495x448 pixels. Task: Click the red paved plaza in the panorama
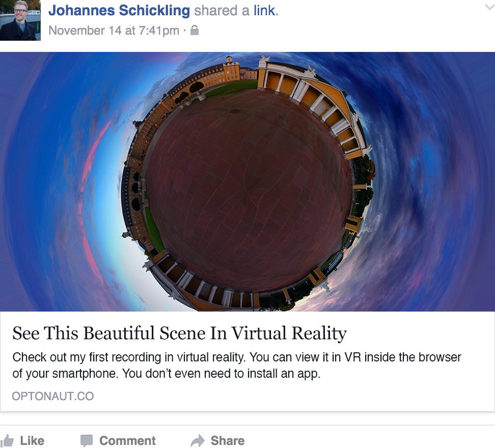coord(246,189)
